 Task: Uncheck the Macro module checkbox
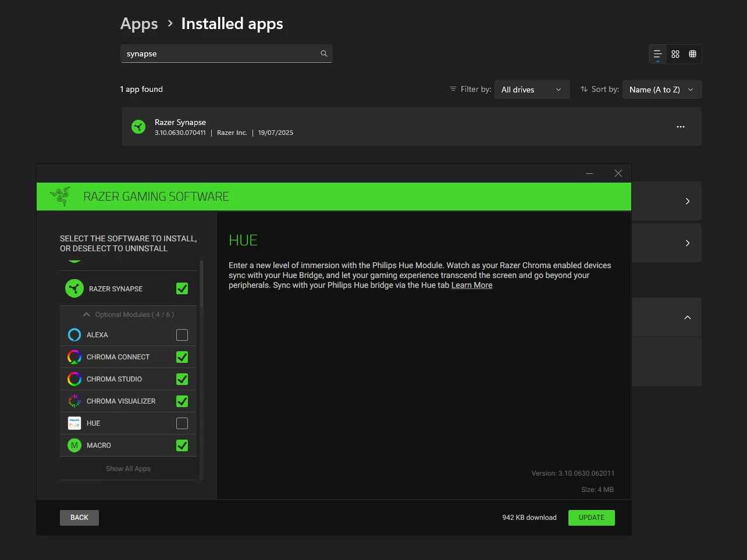tap(182, 445)
